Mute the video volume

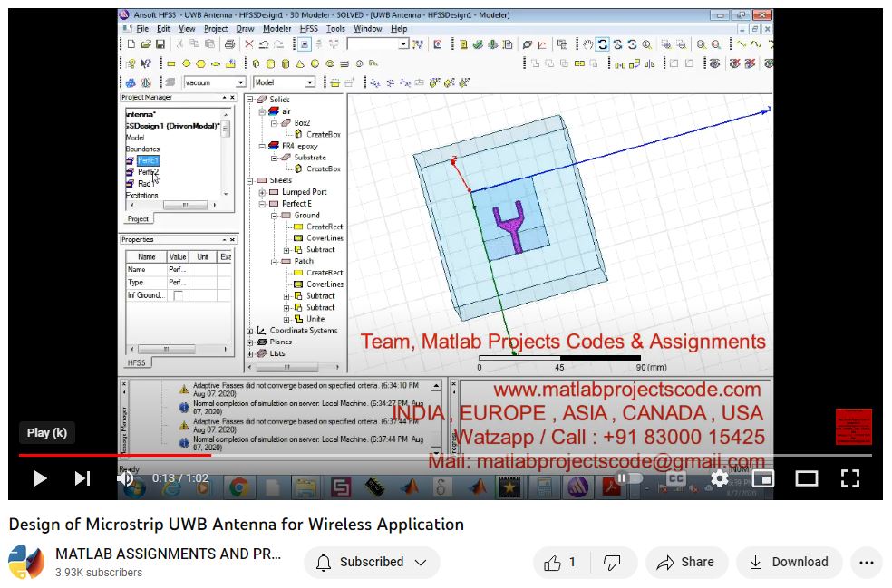coord(125,477)
